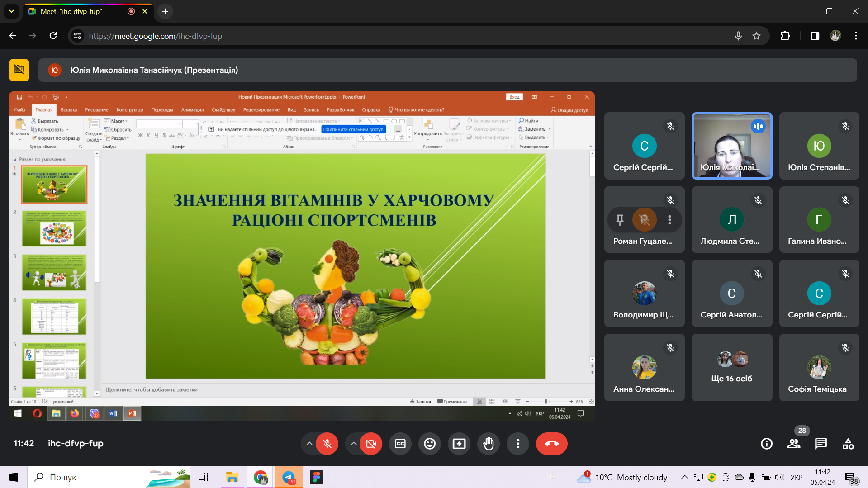This screenshot has height=488, width=868.
Task: Open Раздел section dropdown
Action: (x=117, y=138)
